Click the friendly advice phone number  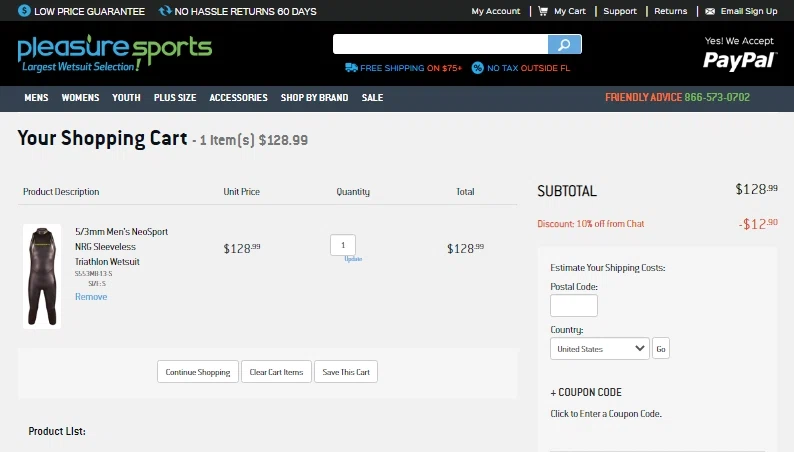point(717,97)
